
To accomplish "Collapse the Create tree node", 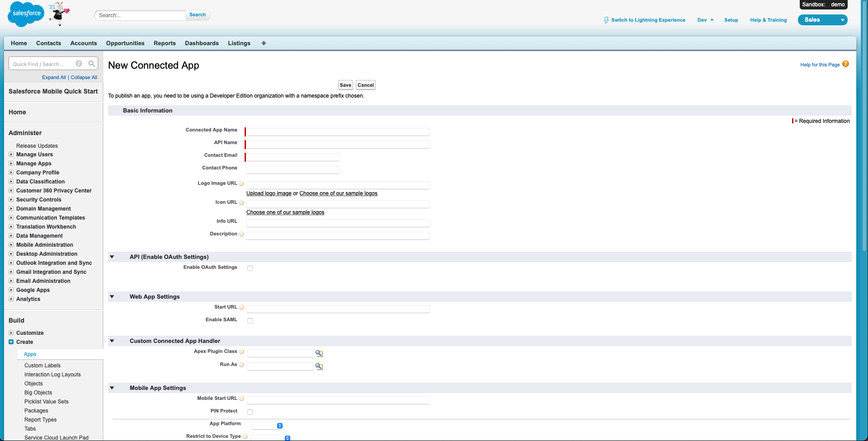I will point(11,342).
